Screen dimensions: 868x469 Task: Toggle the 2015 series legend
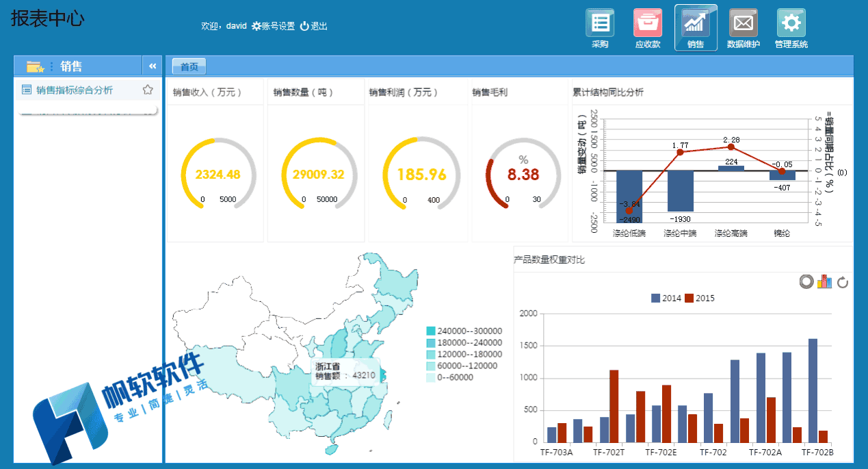[700, 298]
